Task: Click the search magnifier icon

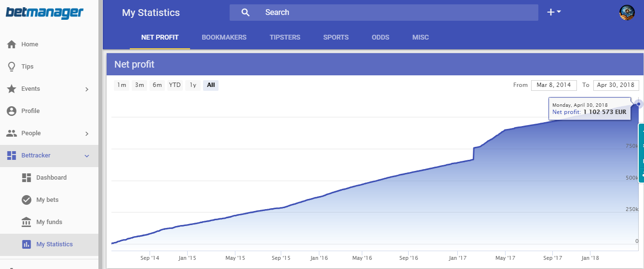Action: [246, 13]
